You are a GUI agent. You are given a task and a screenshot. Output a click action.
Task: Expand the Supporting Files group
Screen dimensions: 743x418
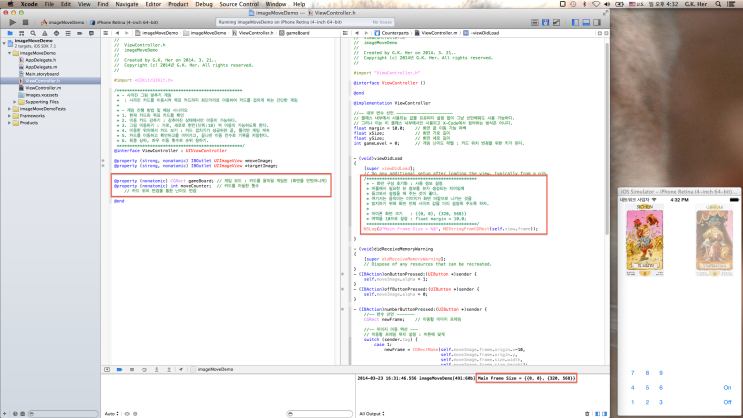(14, 101)
